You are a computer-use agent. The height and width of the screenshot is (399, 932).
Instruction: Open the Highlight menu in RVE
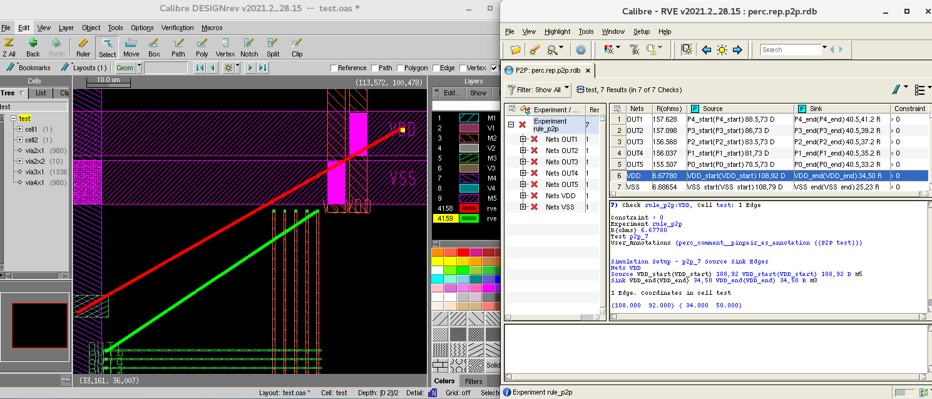tap(557, 32)
